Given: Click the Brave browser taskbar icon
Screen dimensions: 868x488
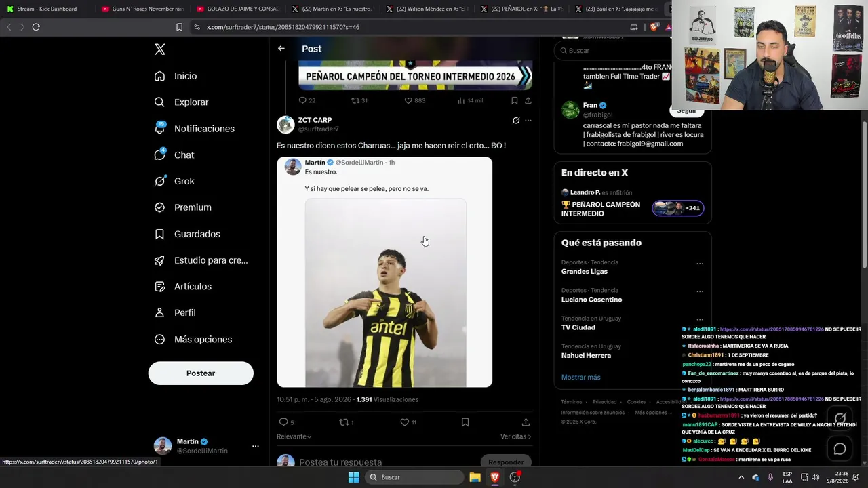Looking at the screenshot, I should click(x=495, y=477).
